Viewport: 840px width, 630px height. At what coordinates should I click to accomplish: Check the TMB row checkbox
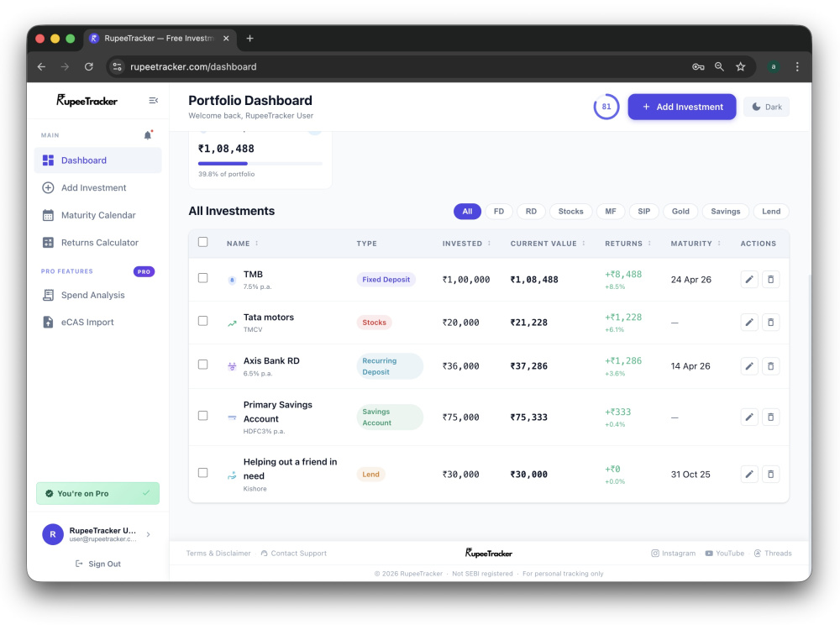[203, 278]
